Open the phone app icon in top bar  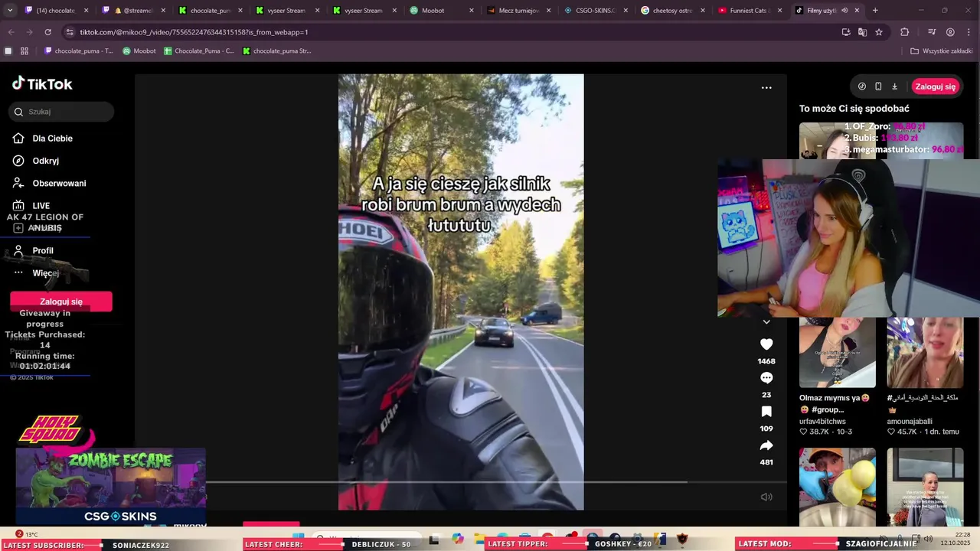point(878,86)
